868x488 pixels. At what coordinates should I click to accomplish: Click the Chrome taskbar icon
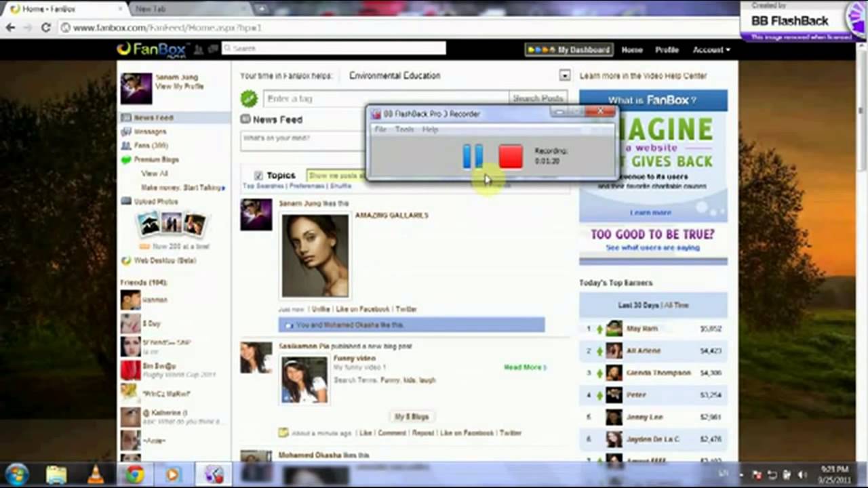click(x=134, y=474)
